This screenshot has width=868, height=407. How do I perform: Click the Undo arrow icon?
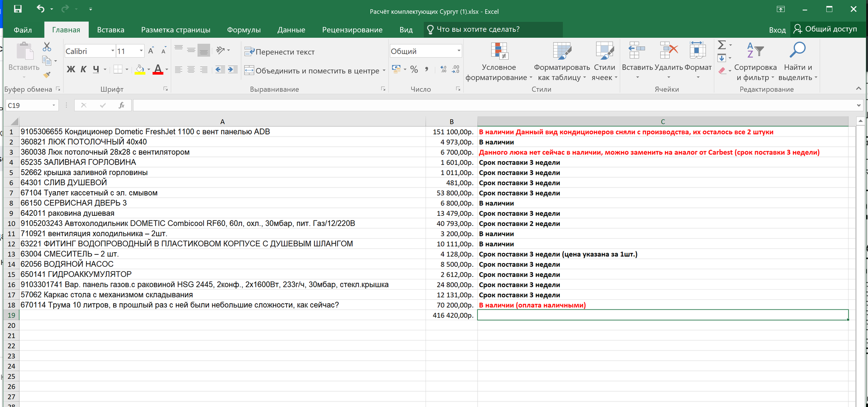click(x=41, y=8)
